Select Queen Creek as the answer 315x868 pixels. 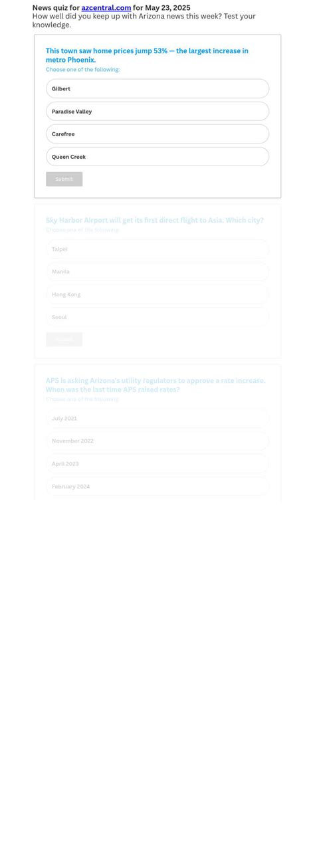click(x=157, y=157)
